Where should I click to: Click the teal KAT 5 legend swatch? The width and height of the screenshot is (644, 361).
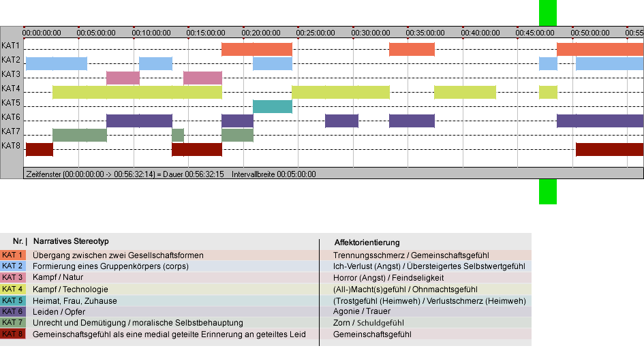tap(13, 300)
